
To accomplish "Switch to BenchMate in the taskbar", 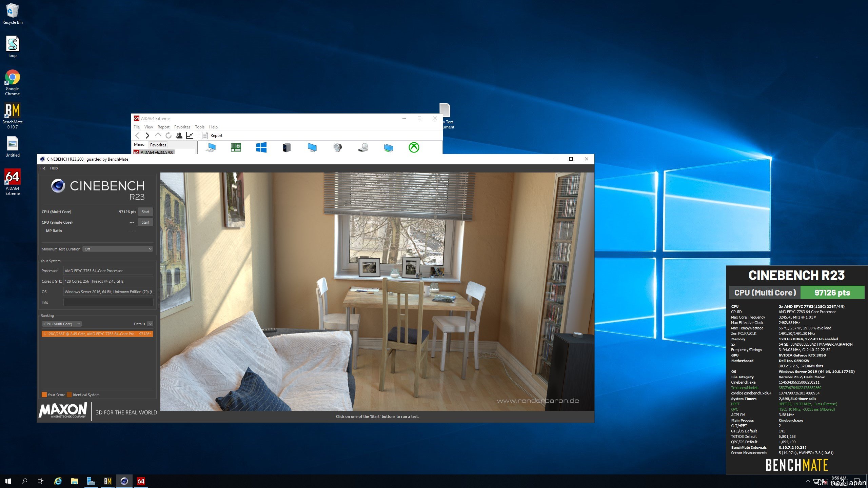I will pyautogui.click(x=107, y=481).
